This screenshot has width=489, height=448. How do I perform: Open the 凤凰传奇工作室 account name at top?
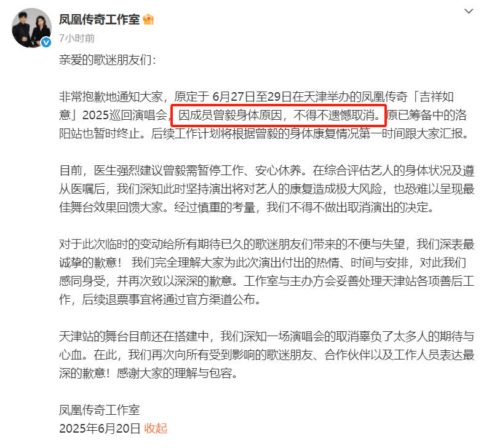[x=100, y=20]
